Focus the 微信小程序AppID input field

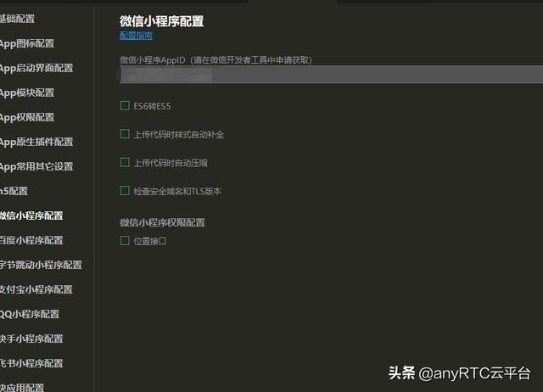[x=331, y=75]
